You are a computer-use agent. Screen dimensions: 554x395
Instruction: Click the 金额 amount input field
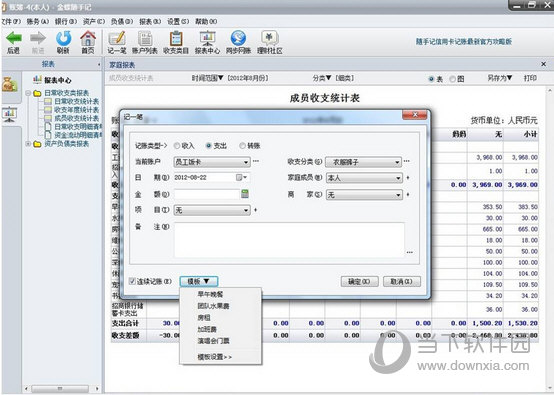(207, 194)
